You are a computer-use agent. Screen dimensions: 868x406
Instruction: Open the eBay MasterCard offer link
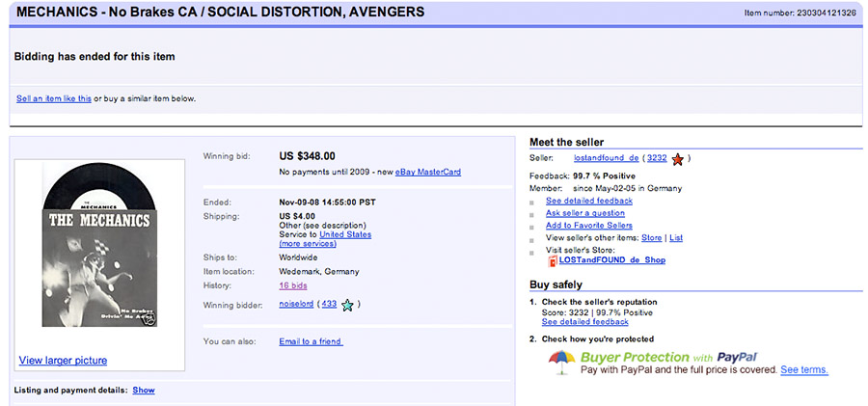(x=428, y=172)
